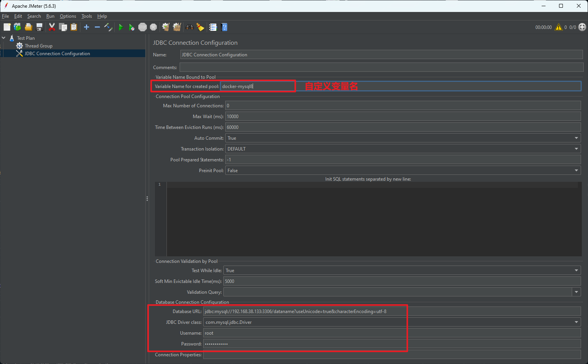This screenshot has width=588, height=364.
Task: Copy the selected element
Action: (63, 27)
